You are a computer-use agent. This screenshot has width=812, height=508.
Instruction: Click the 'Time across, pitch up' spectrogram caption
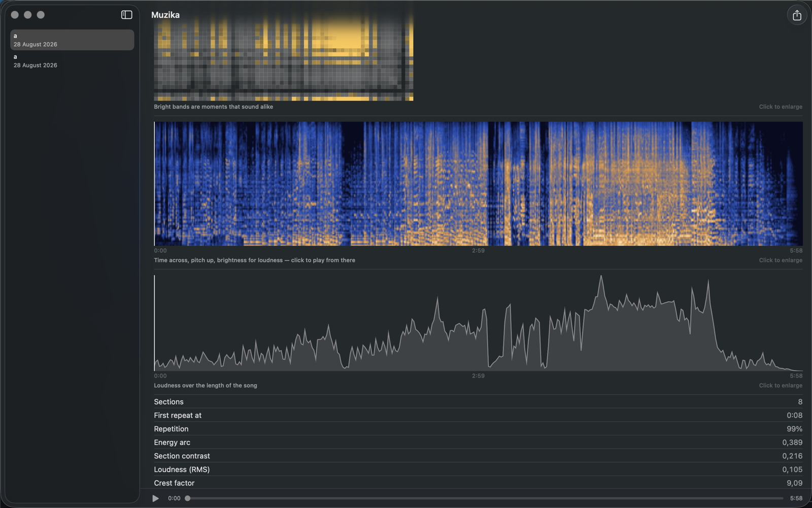pyautogui.click(x=254, y=260)
